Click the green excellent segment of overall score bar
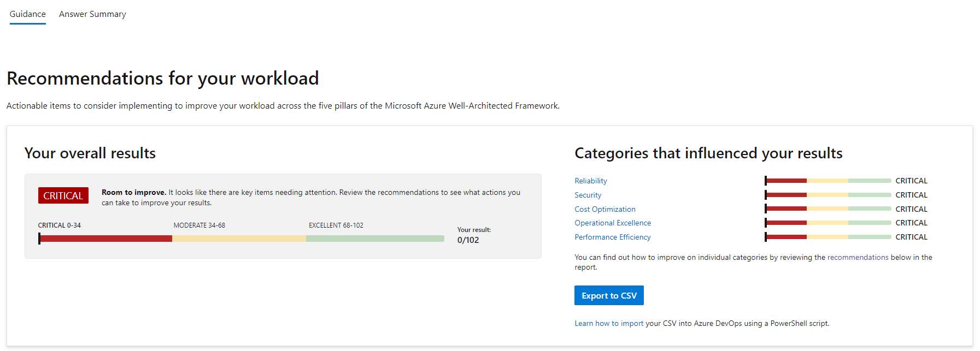This screenshot has height=351, width=980. click(375, 239)
